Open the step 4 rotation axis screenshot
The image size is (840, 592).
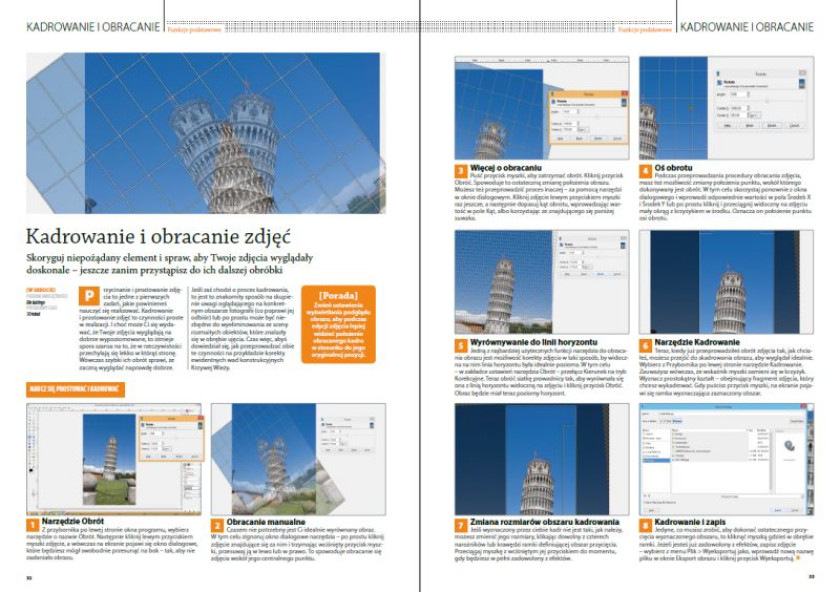pyautogui.click(x=726, y=108)
